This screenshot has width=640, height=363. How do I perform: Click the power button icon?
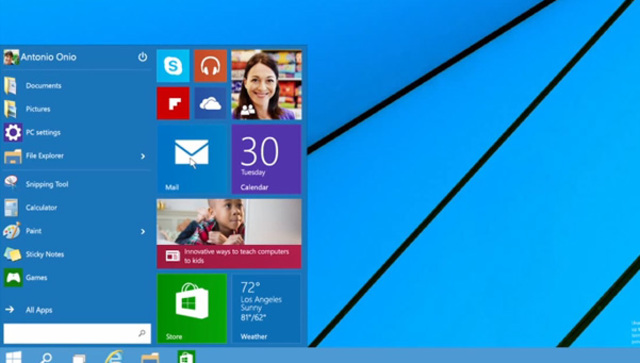142,57
